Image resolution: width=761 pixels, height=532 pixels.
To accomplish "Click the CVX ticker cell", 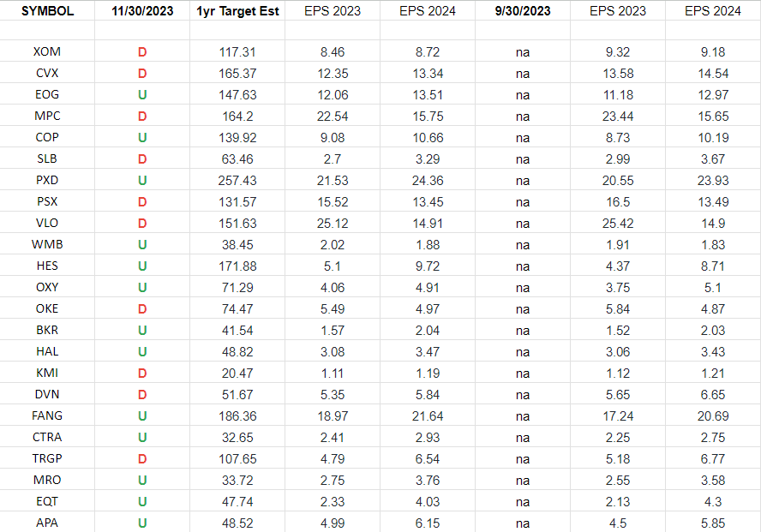I will coord(47,73).
